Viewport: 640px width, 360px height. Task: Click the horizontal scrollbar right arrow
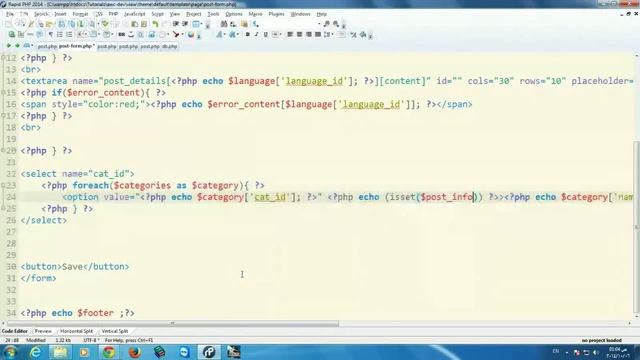[x=629, y=323]
